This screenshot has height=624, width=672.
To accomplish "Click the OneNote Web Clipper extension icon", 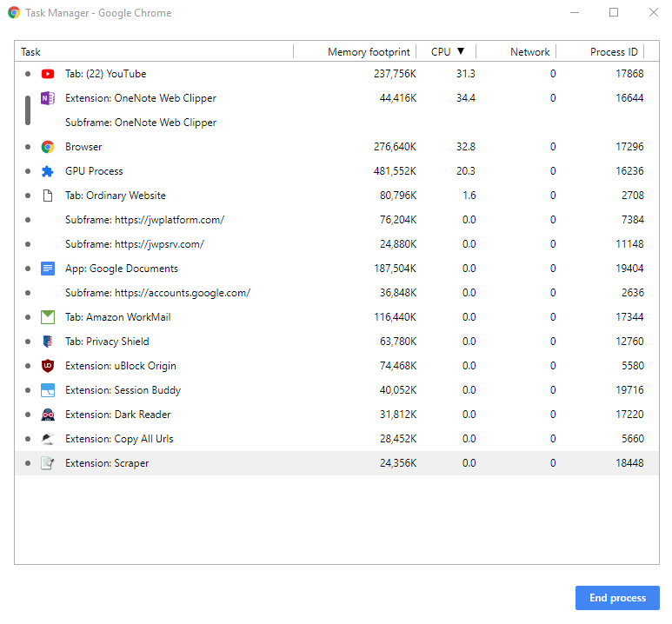I will pos(48,98).
